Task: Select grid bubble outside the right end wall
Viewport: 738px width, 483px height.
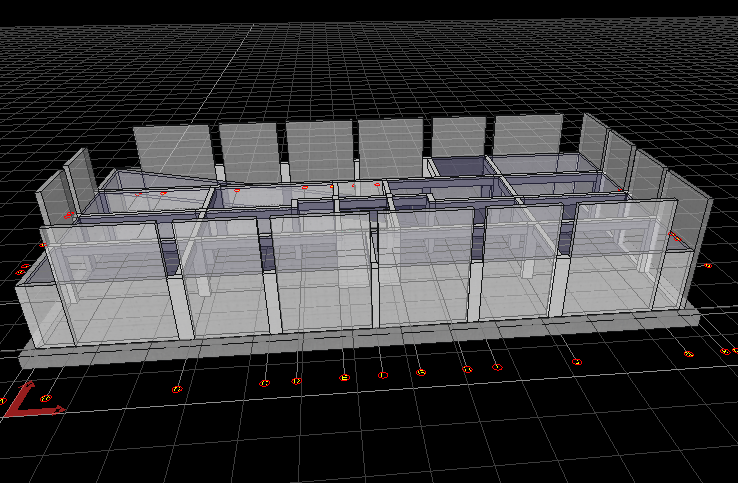Action: click(x=706, y=265)
